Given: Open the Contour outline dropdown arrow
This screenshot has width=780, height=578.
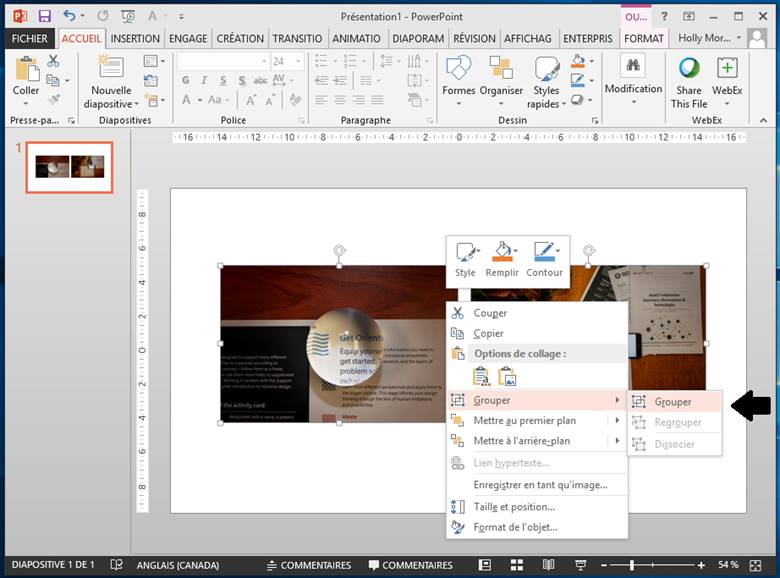Looking at the screenshot, I should click(558, 248).
